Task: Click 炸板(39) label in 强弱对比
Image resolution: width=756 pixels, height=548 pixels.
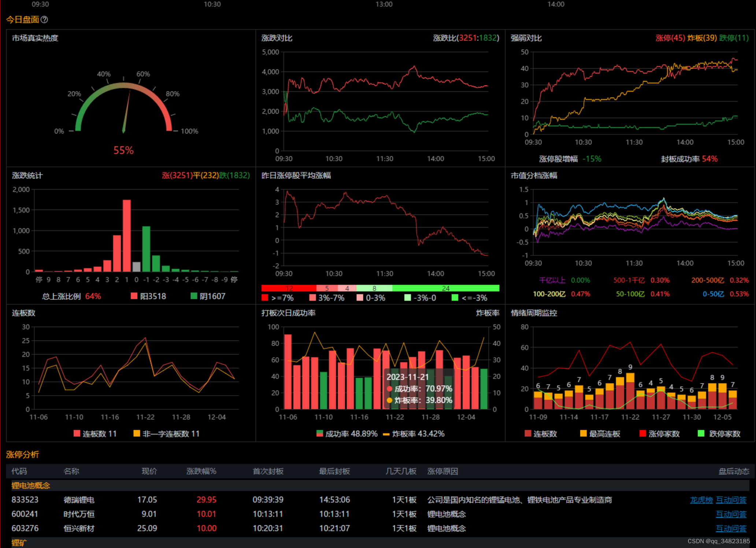Action: click(702, 38)
